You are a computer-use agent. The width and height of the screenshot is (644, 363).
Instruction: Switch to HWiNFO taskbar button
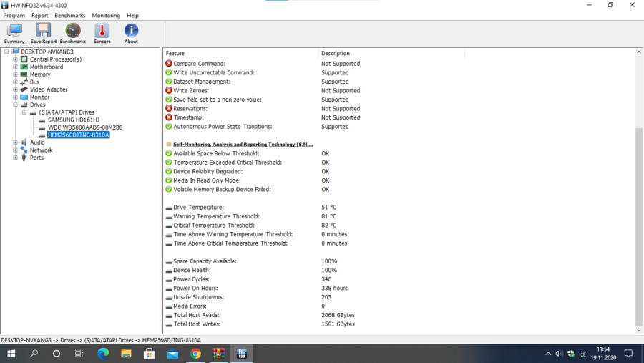coord(242,354)
